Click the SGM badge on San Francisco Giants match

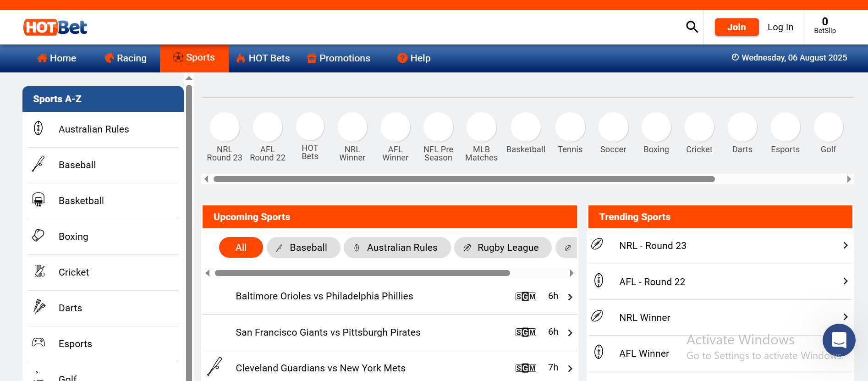pyautogui.click(x=526, y=332)
